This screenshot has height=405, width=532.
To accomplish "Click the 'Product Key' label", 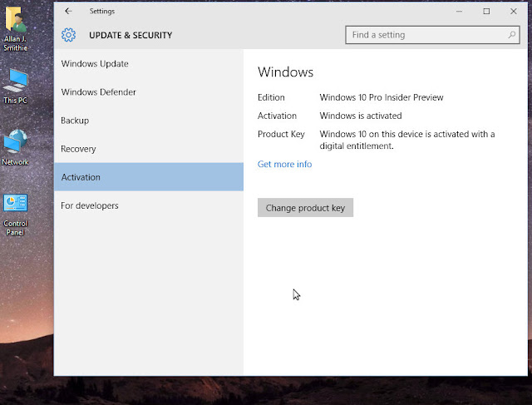I will tap(281, 134).
